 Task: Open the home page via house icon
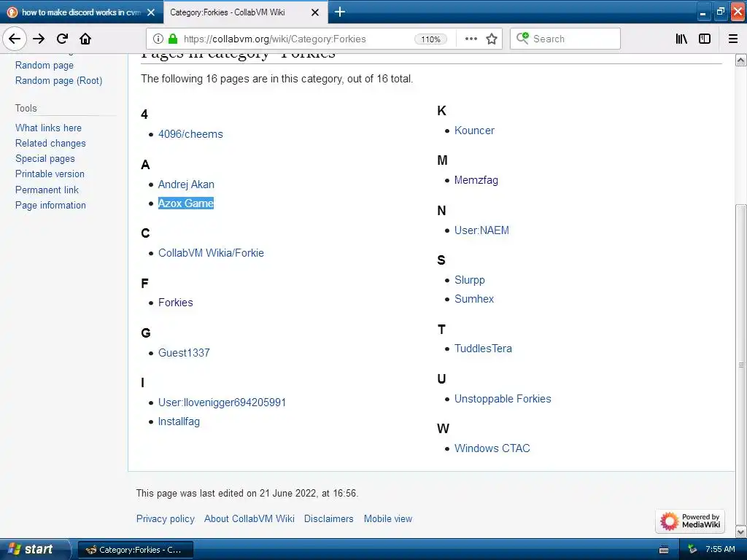pos(85,39)
